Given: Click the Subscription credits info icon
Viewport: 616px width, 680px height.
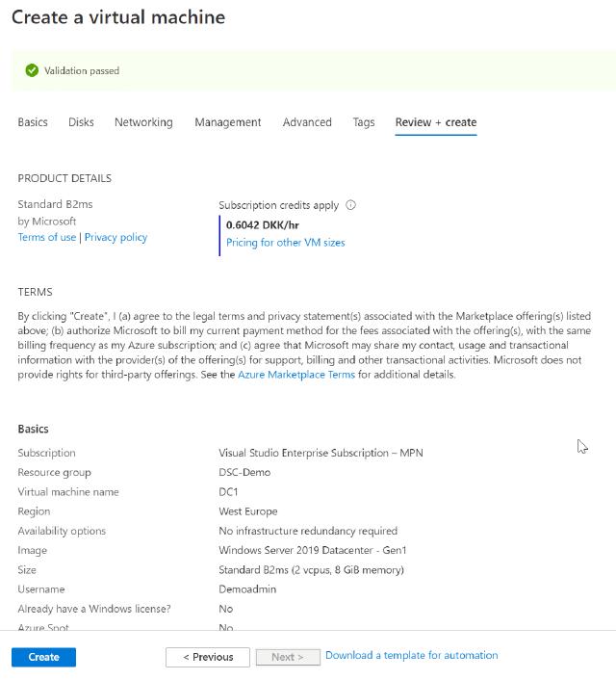Looking at the screenshot, I should tap(350, 205).
